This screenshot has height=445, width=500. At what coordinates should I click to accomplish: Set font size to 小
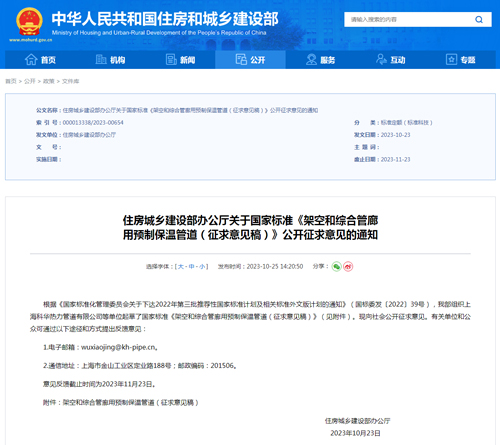point(202,267)
